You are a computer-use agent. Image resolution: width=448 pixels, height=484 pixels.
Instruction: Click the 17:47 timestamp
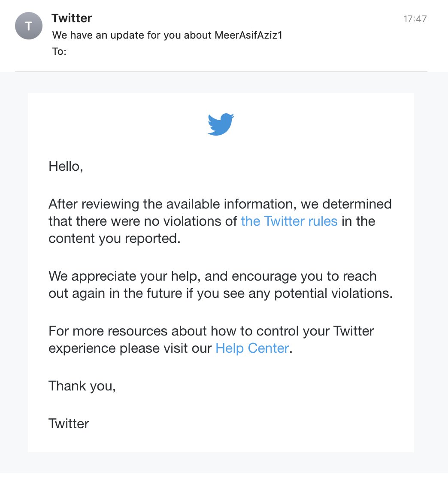tap(415, 19)
